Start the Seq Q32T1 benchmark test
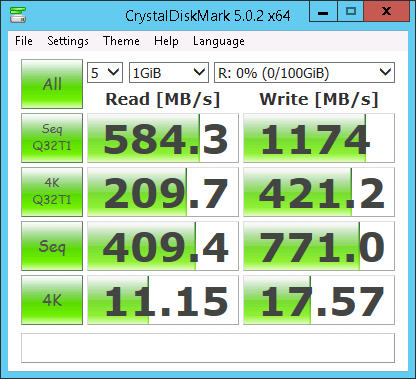The height and width of the screenshot is (379, 416). click(x=52, y=138)
